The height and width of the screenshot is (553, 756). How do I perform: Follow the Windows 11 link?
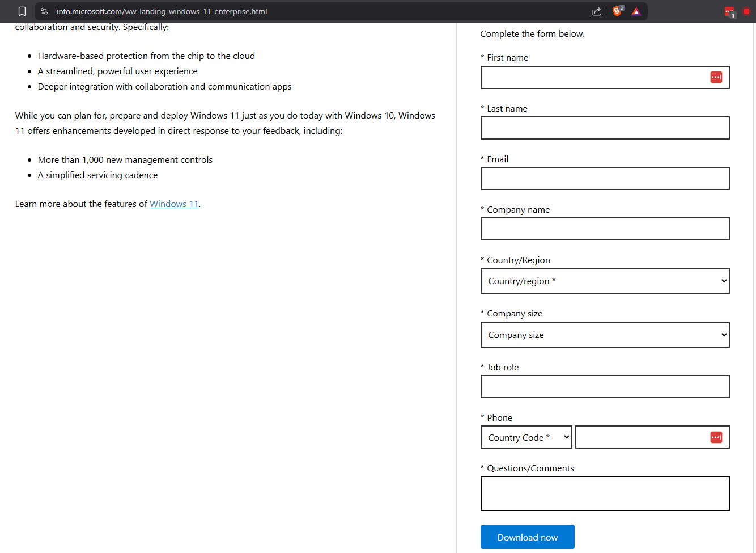[x=174, y=204]
